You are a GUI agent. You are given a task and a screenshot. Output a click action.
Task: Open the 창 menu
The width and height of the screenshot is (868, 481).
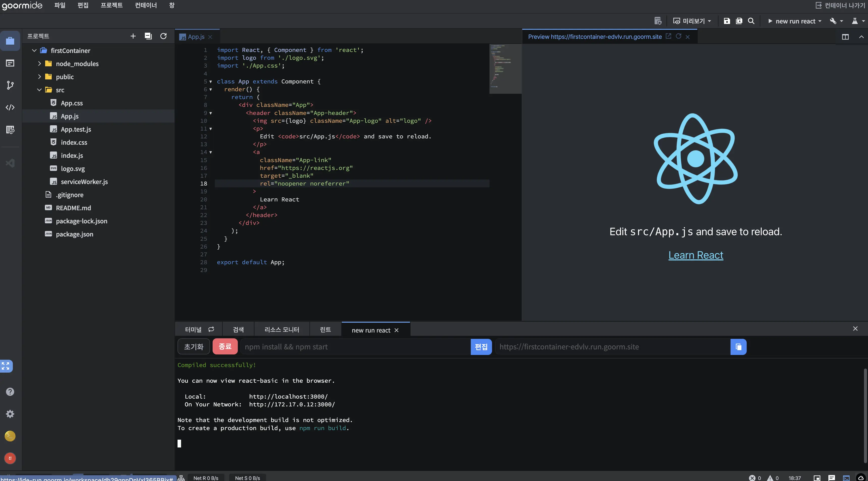(171, 5)
